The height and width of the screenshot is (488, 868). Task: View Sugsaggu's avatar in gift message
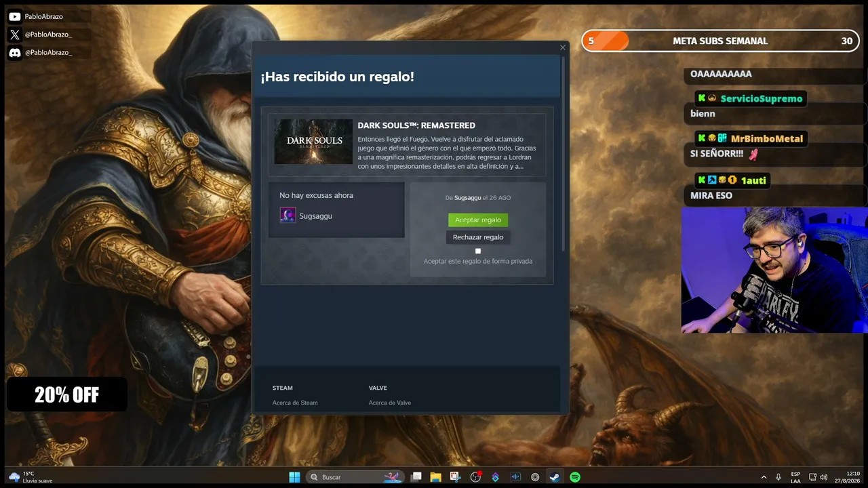click(288, 216)
